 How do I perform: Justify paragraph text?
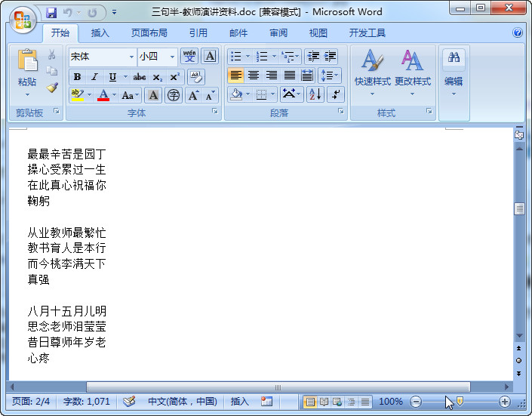pos(290,75)
